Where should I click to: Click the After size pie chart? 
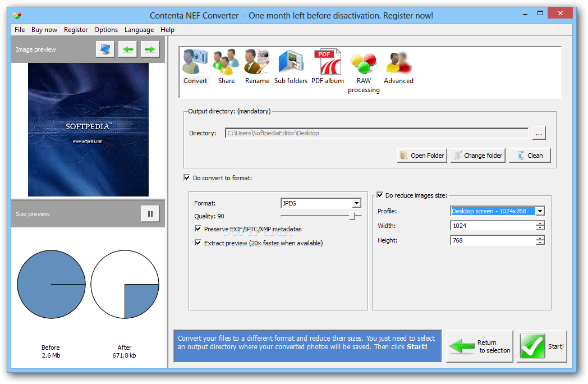125,284
